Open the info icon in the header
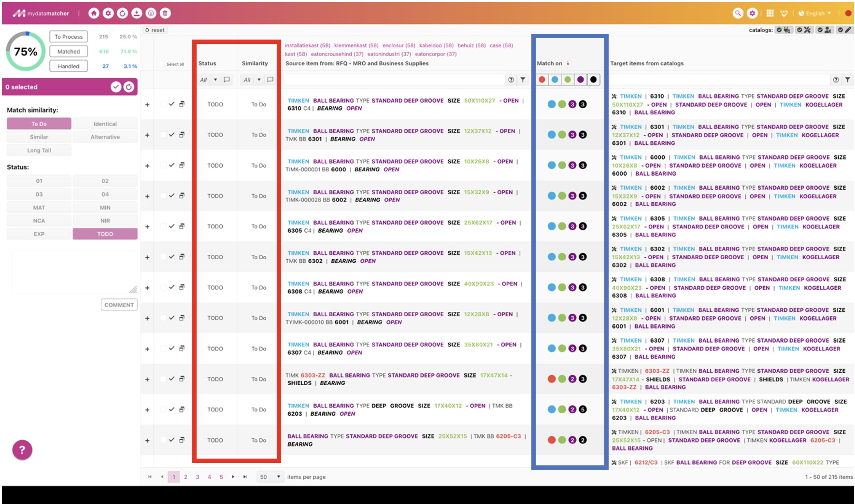855x504 pixels. [x=151, y=14]
